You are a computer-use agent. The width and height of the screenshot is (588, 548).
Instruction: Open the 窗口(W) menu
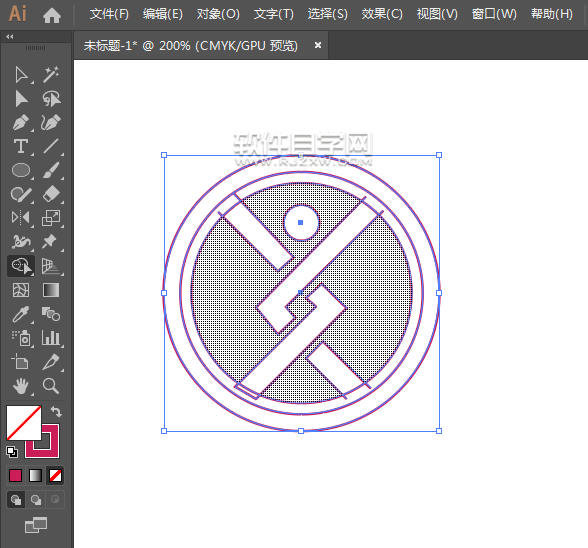(x=494, y=15)
